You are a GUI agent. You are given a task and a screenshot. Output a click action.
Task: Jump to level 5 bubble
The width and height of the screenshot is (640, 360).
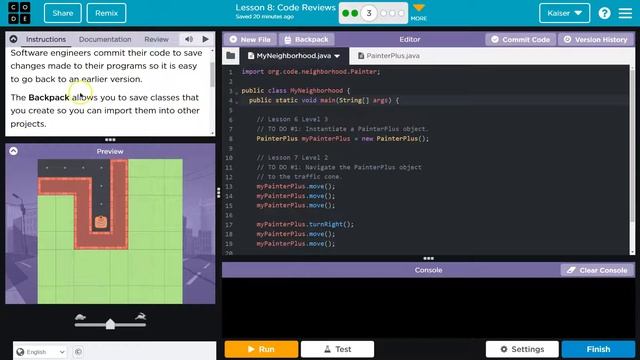(x=392, y=13)
